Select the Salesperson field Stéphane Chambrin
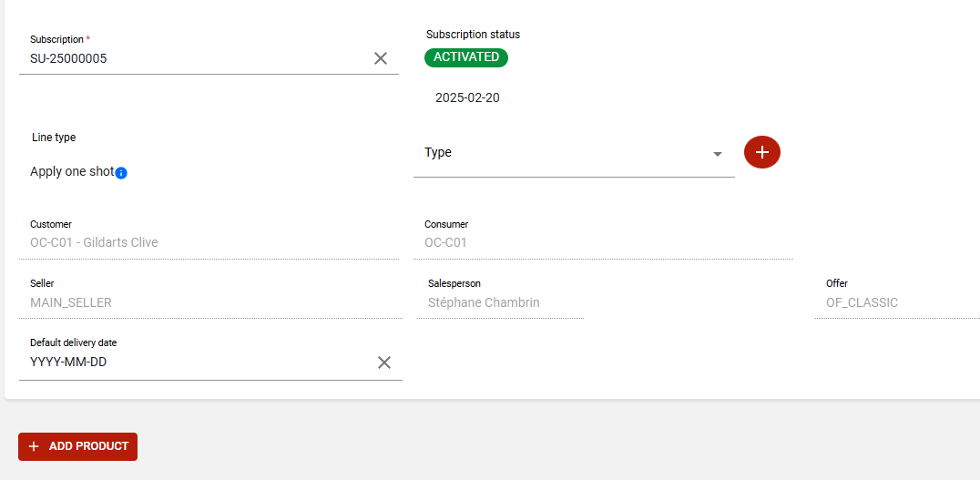This screenshot has width=980, height=480. (x=500, y=302)
